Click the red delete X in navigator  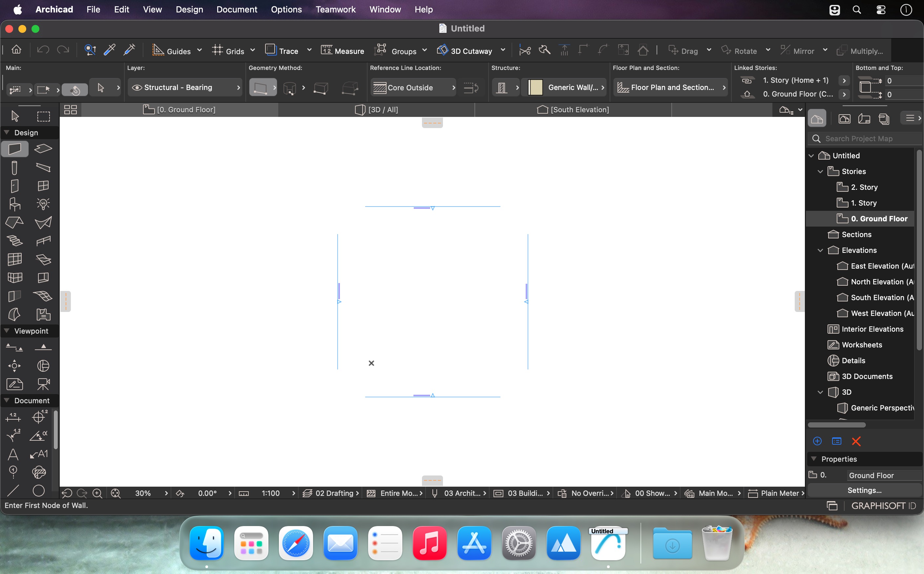coord(856,441)
